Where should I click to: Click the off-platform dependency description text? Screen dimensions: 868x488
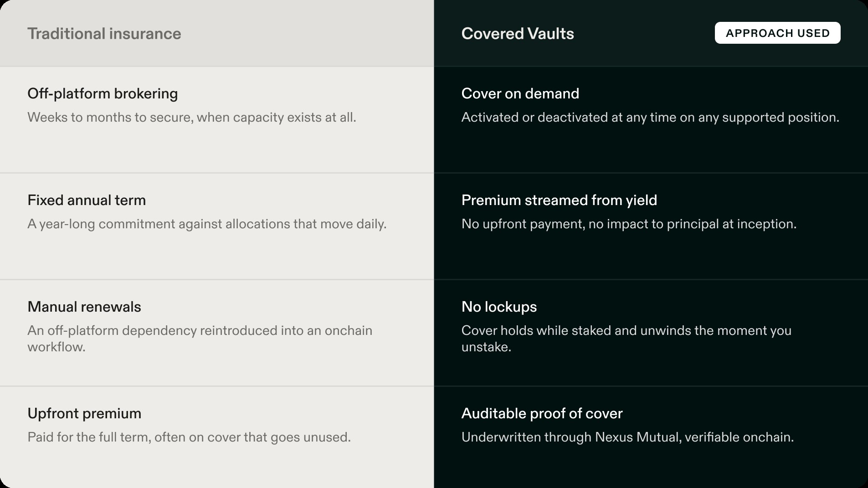point(200,339)
